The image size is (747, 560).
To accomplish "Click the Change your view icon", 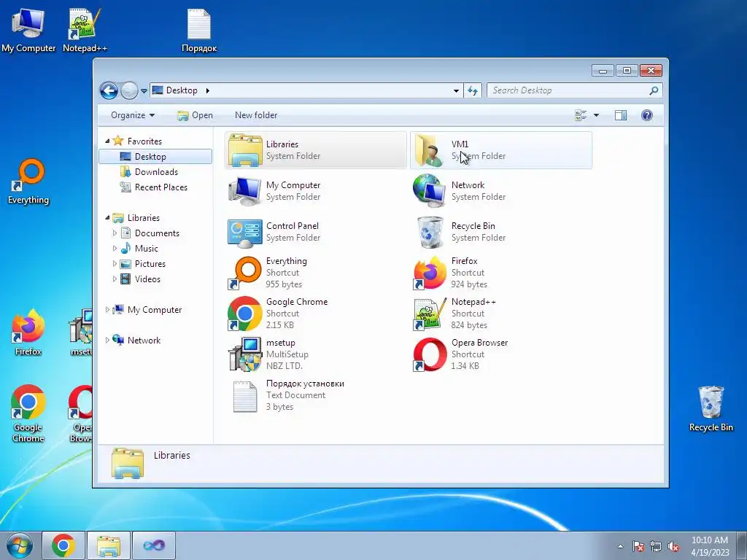I will pyautogui.click(x=581, y=115).
